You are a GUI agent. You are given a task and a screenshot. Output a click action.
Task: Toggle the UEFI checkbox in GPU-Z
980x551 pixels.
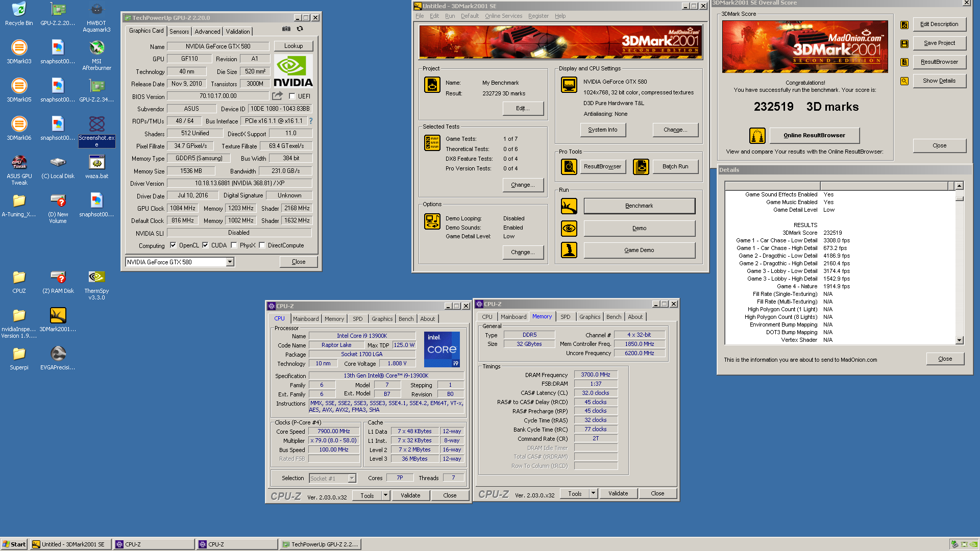point(292,96)
